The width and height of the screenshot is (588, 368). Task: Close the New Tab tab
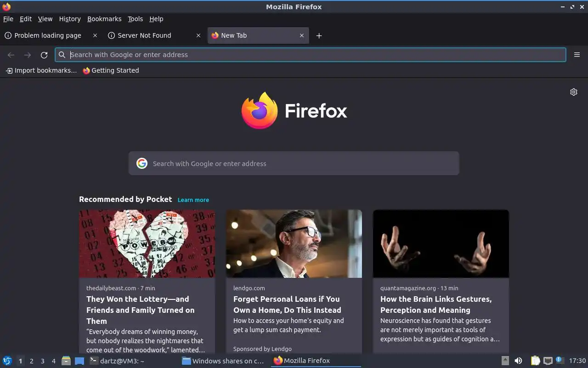(302, 35)
